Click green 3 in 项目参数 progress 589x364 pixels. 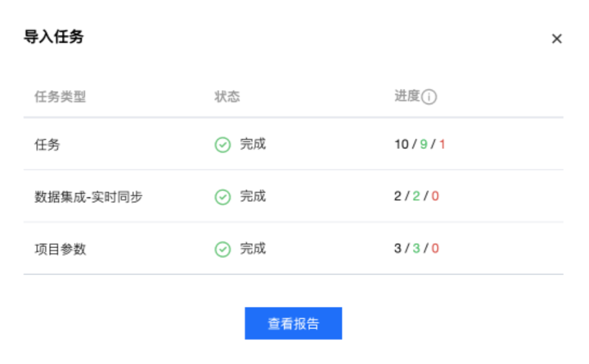pyautogui.click(x=416, y=248)
